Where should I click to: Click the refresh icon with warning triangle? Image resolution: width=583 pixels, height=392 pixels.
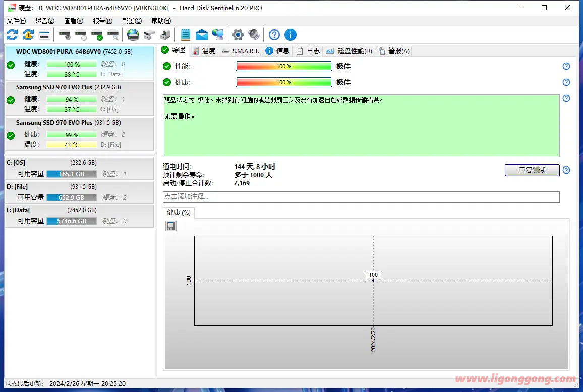pos(28,35)
